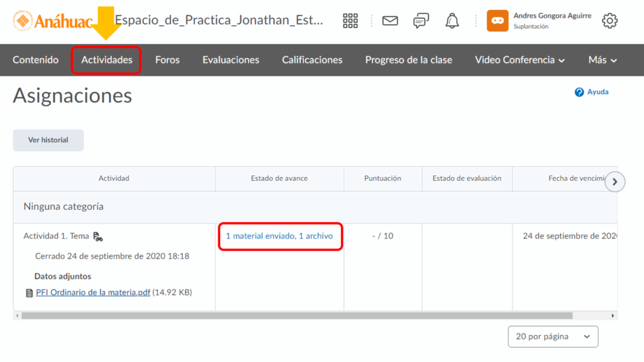Open the settings gear icon

[x=609, y=21]
